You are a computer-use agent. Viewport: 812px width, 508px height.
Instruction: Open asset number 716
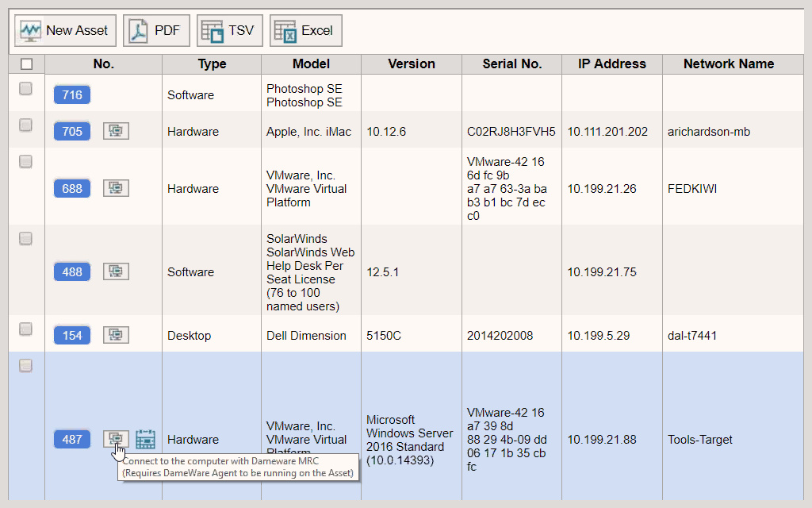pyautogui.click(x=72, y=95)
